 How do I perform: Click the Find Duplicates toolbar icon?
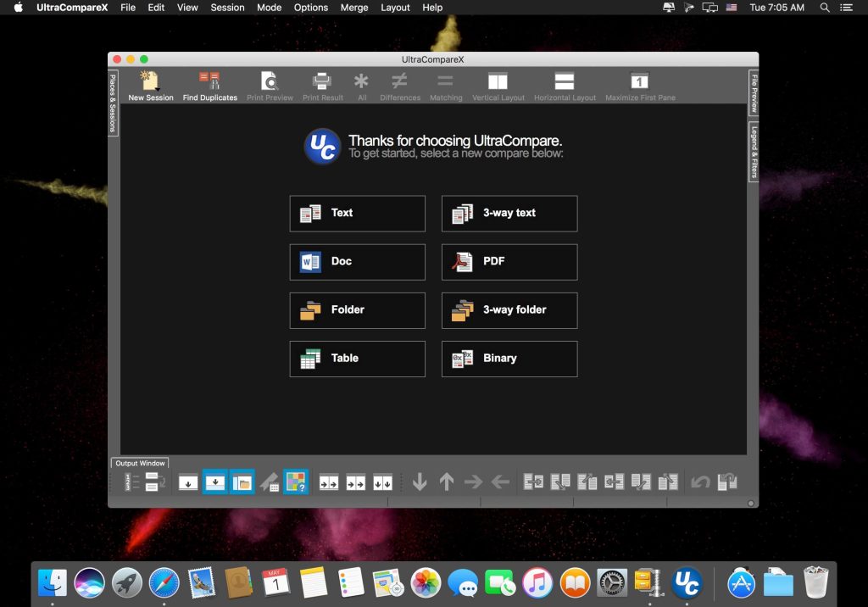point(209,81)
